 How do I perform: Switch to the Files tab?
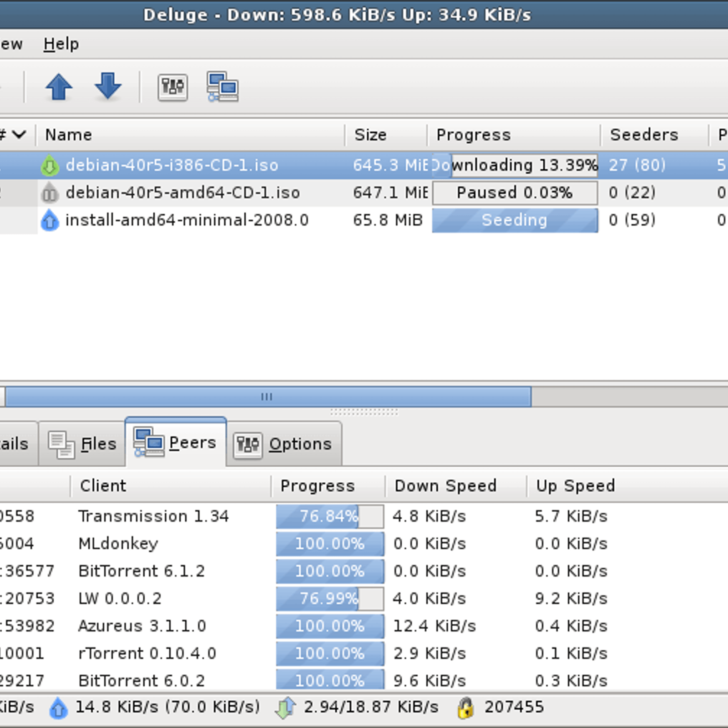click(82, 444)
